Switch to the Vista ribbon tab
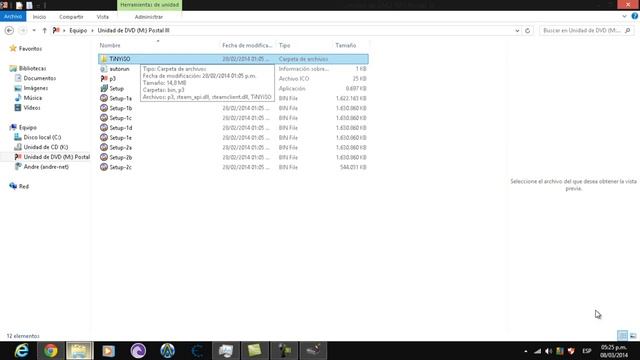The image size is (640, 360). click(x=102, y=17)
